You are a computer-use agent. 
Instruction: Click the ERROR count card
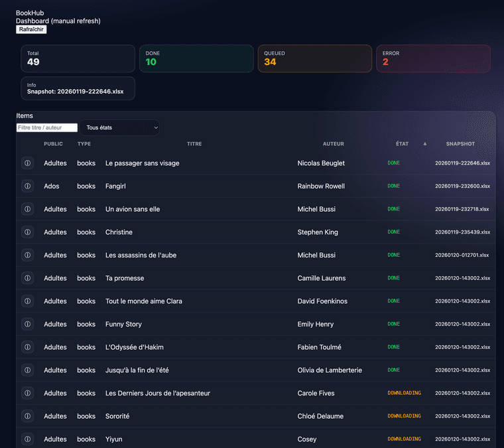click(x=433, y=58)
